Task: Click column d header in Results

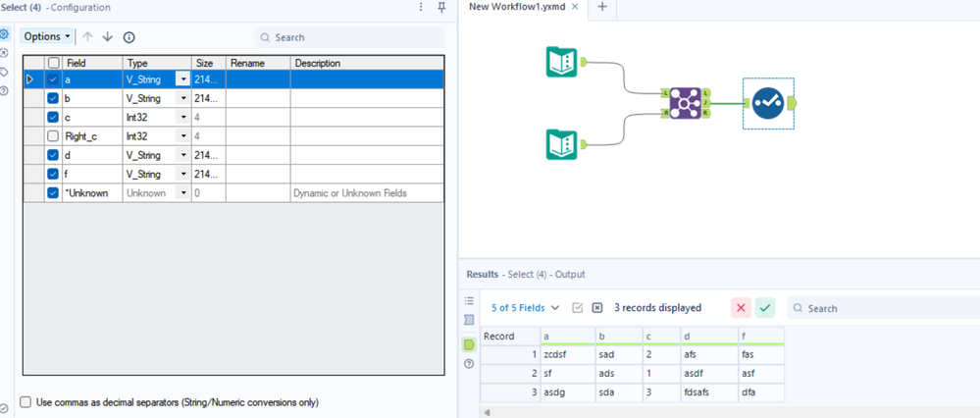Action: (709, 337)
